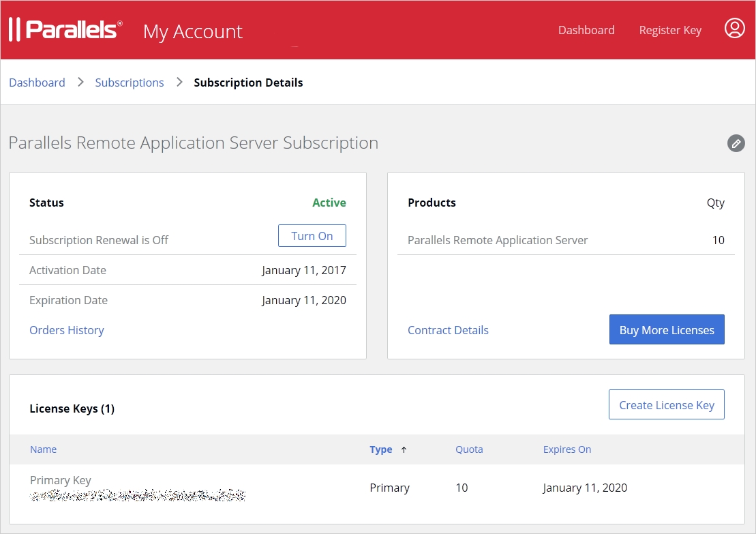The height and width of the screenshot is (534, 756).
Task: Navigate to Subscriptions breadcrumb
Action: [x=129, y=83]
